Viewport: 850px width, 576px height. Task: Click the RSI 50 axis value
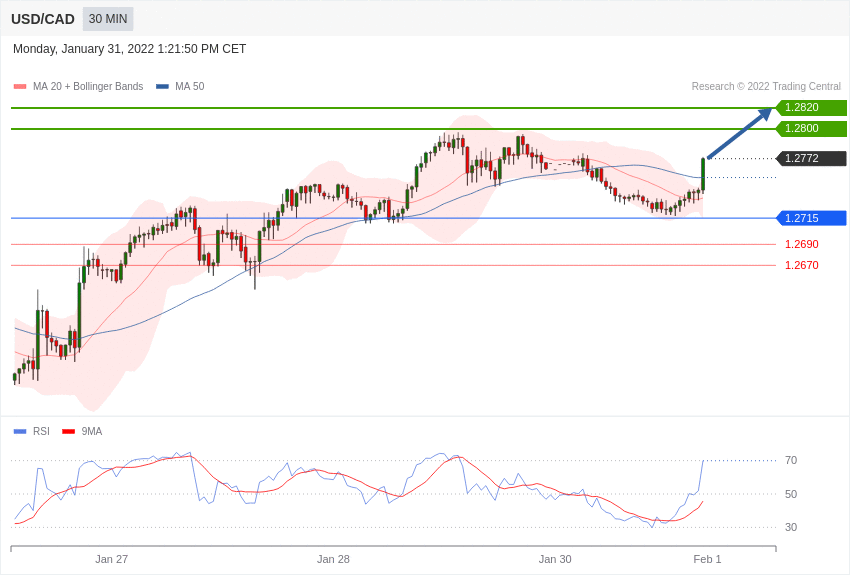[x=791, y=494]
